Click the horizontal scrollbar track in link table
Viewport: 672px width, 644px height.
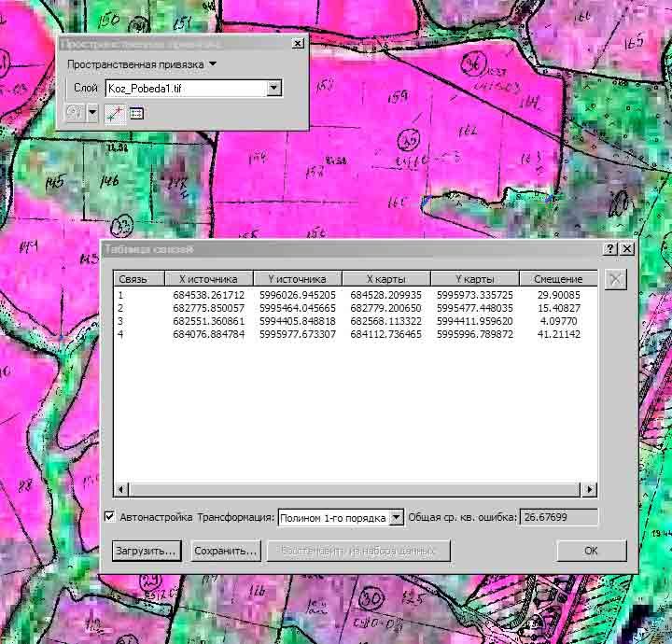coord(354,489)
